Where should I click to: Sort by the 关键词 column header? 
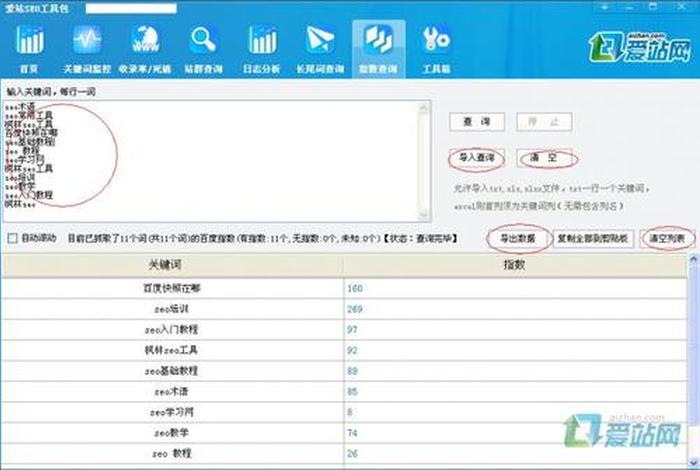(x=172, y=265)
